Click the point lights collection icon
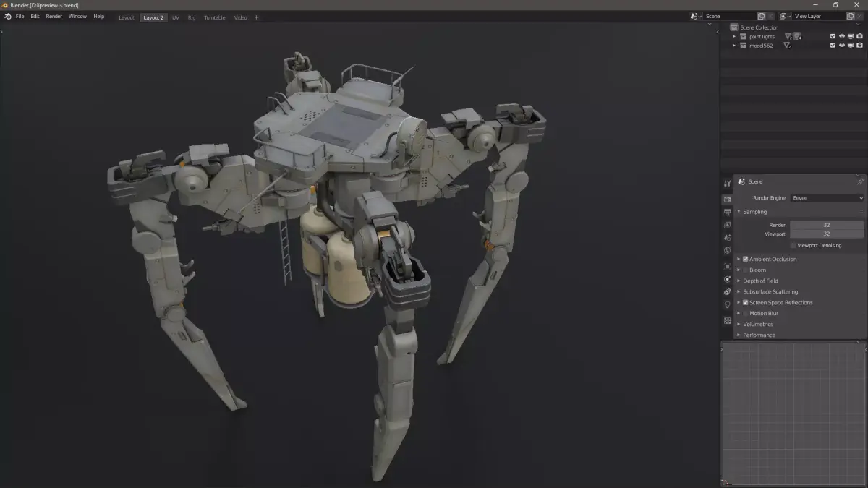 743,36
